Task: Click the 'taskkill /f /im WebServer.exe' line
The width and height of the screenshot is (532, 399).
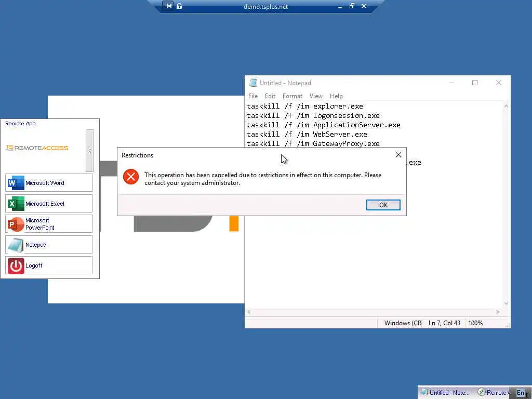Action: pyautogui.click(x=307, y=135)
